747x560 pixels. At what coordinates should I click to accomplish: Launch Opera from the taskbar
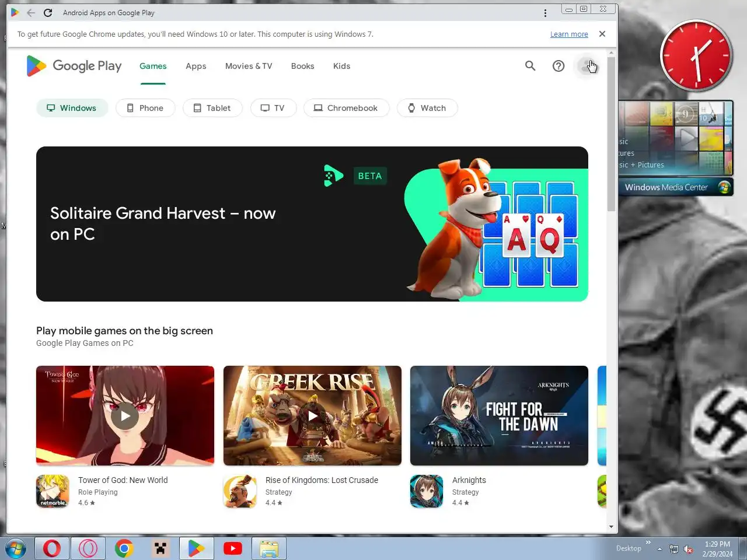(x=52, y=549)
